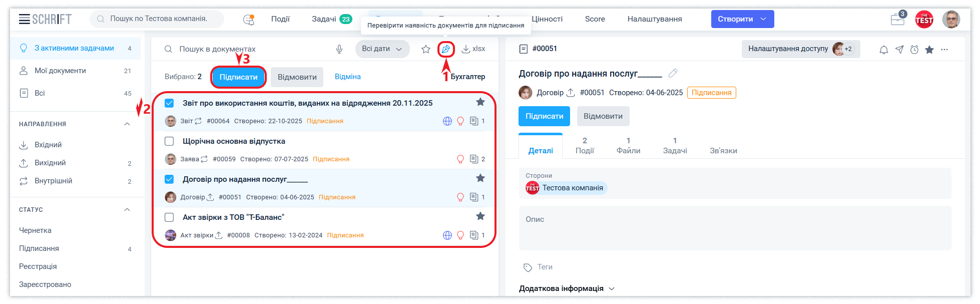The height and width of the screenshot is (304, 980).
Task: Expand the Додаткова інформація section
Action: (566, 288)
